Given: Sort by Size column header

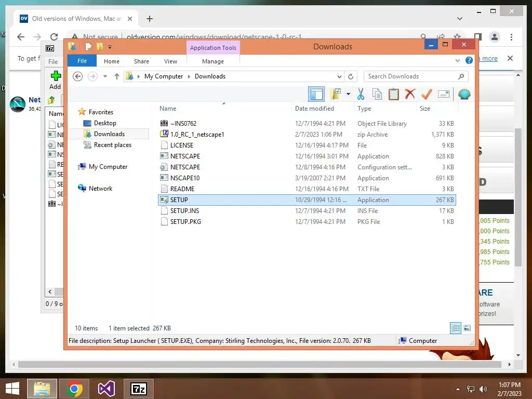Looking at the screenshot, I should click(x=437, y=108).
